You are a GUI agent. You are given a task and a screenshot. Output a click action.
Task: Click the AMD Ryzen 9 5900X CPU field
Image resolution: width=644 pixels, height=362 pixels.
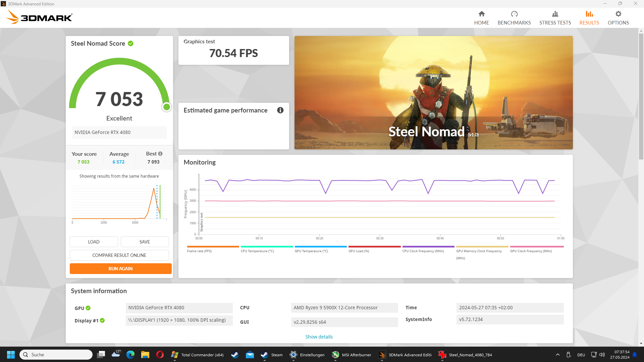344,308
